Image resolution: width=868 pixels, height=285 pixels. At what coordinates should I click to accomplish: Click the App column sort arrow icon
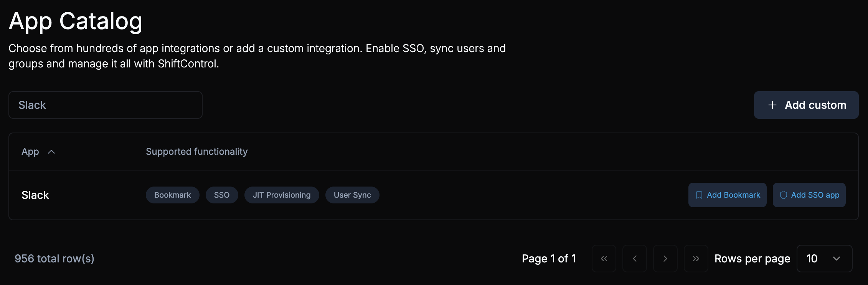51,152
